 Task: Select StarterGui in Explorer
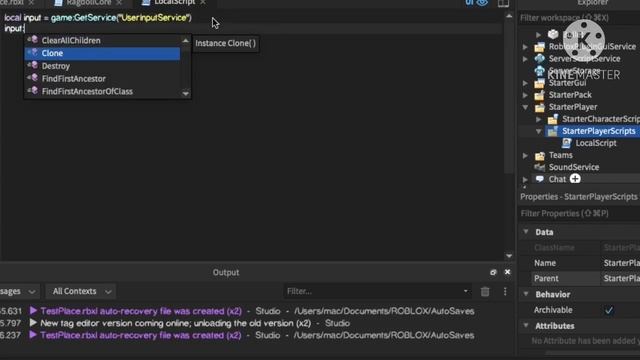[x=567, y=83]
